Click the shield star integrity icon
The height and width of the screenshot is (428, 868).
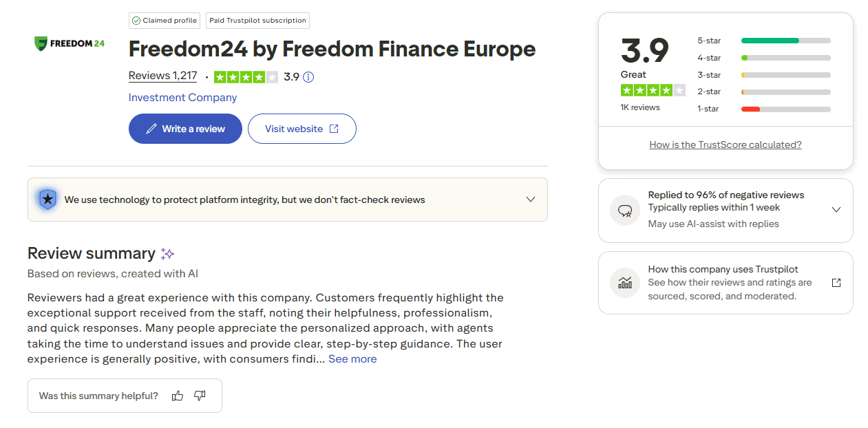[x=47, y=200]
